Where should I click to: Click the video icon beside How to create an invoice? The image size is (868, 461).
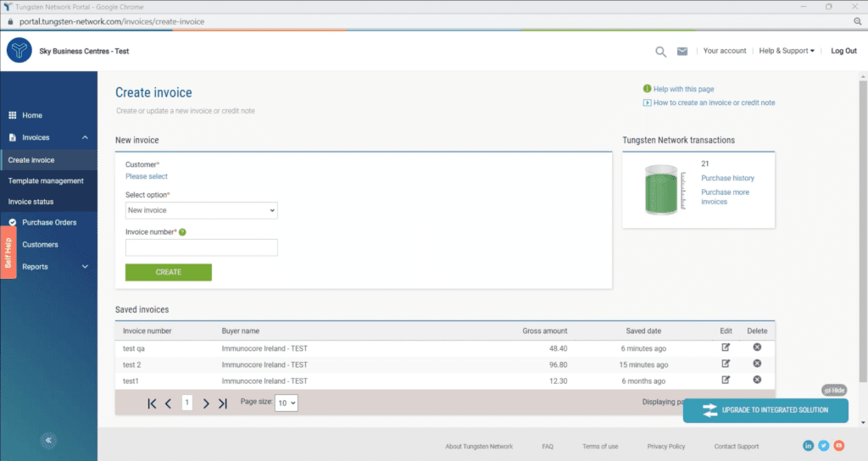click(x=647, y=103)
